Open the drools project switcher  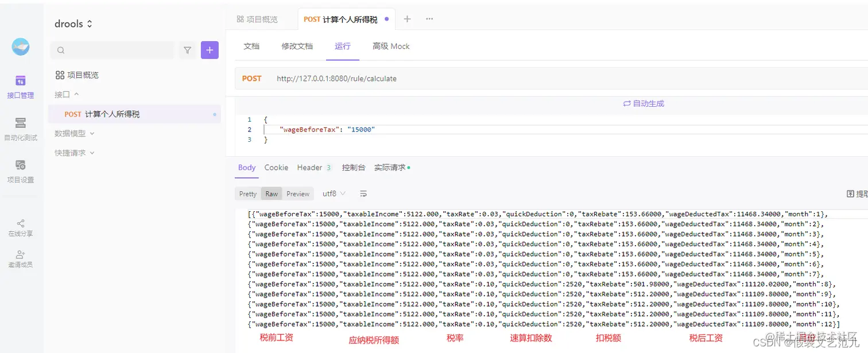pos(73,24)
